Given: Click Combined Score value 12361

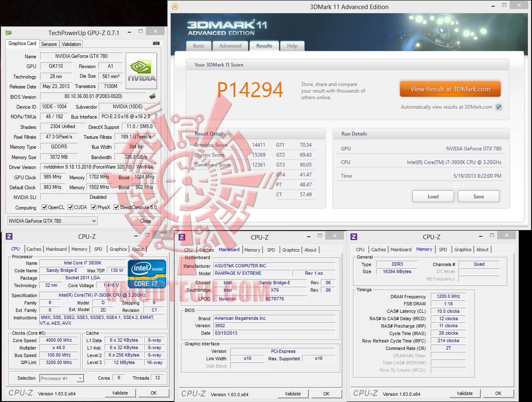Looking at the screenshot, I should 259,165.
